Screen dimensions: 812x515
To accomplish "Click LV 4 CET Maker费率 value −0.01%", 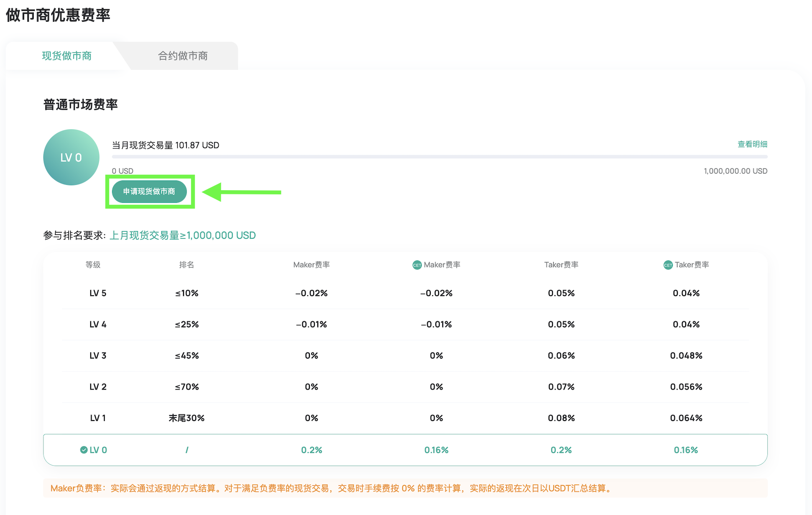I will (x=436, y=324).
